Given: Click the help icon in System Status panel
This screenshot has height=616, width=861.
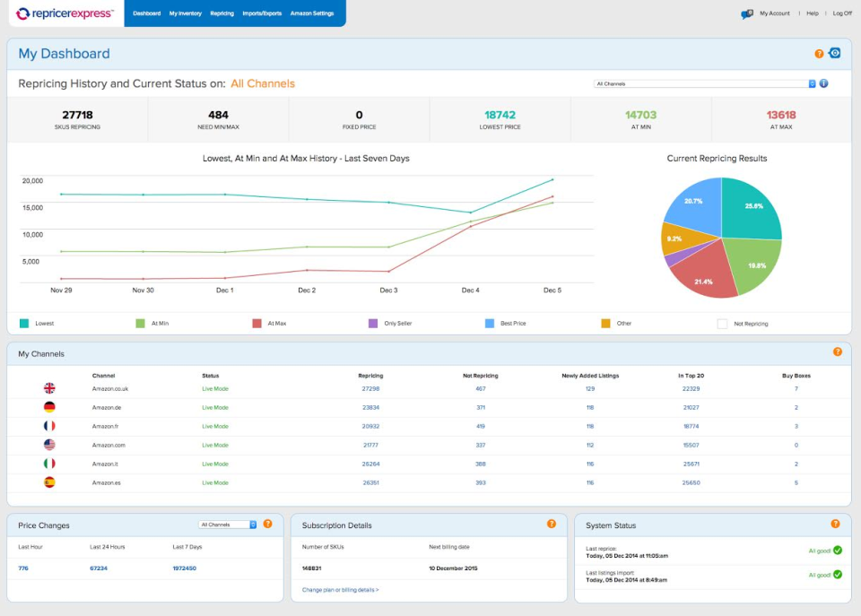Looking at the screenshot, I should 835,524.
